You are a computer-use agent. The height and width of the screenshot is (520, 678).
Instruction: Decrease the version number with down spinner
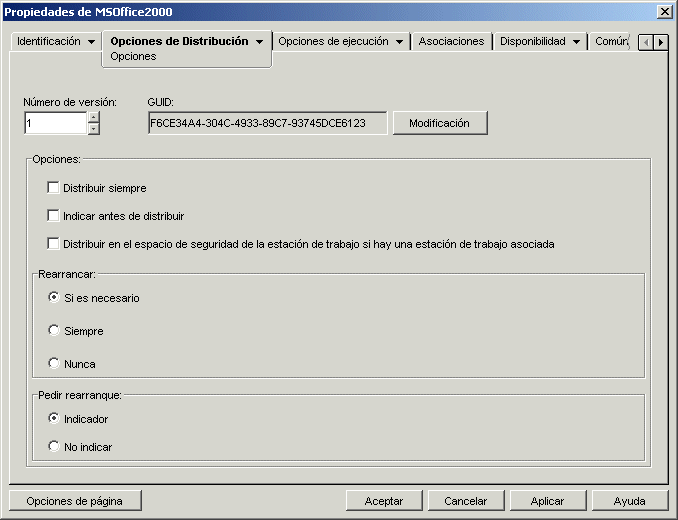(x=93, y=129)
